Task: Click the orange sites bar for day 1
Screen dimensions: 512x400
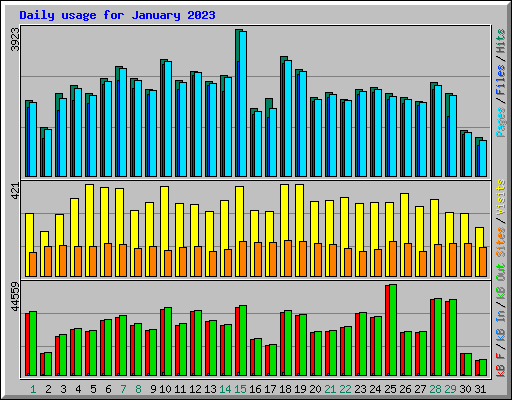Action: [x=33, y=264]
